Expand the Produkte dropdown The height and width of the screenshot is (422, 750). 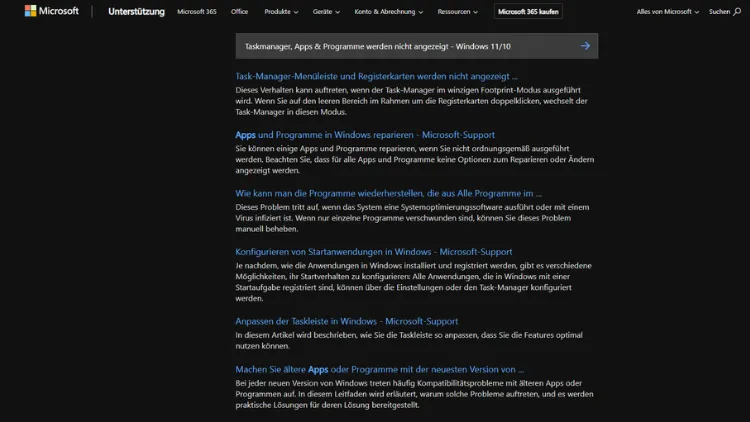(x=281, y=11)
